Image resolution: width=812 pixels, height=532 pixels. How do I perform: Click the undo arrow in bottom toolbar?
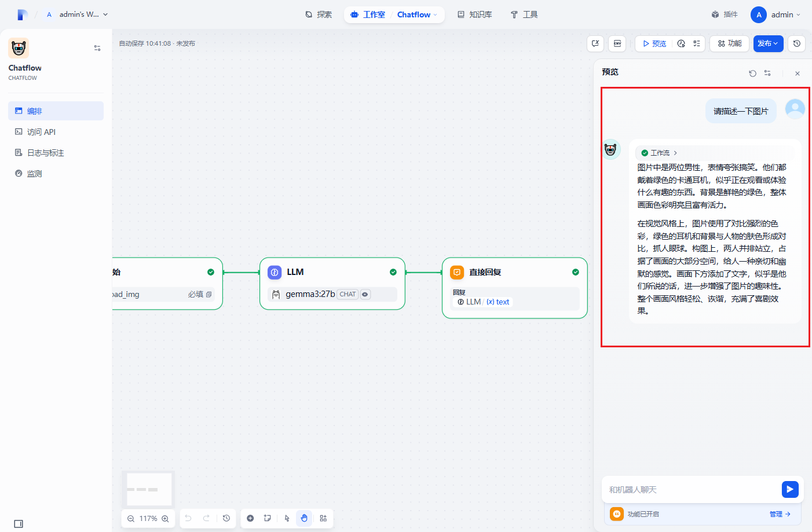188,518
